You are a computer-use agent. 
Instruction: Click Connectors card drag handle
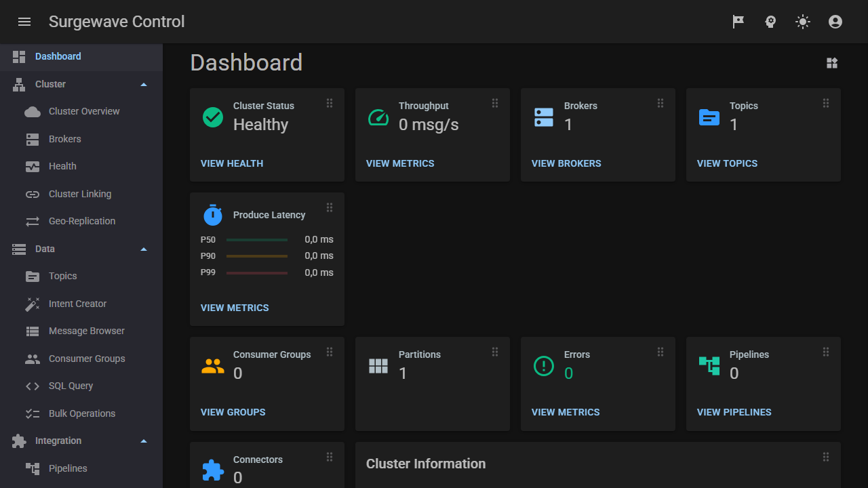click(330, 457)
